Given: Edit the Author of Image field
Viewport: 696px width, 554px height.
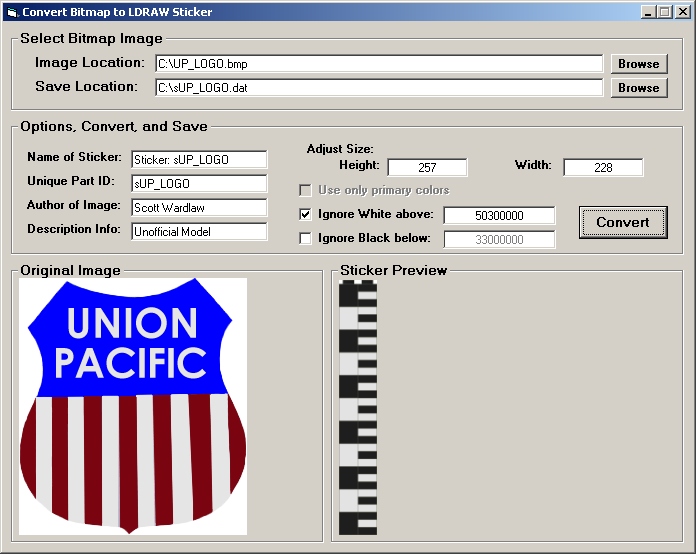Looking at the screenshot, I should [199, 208].
